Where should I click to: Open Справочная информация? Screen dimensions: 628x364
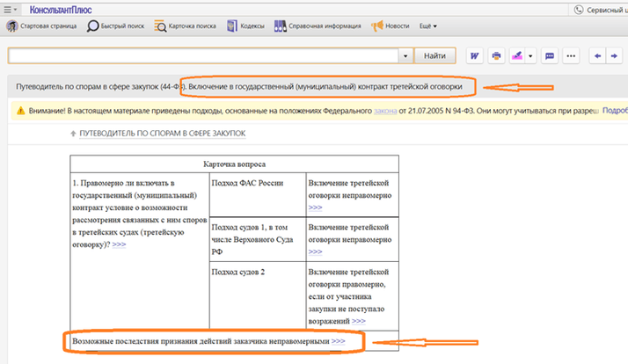318,26
